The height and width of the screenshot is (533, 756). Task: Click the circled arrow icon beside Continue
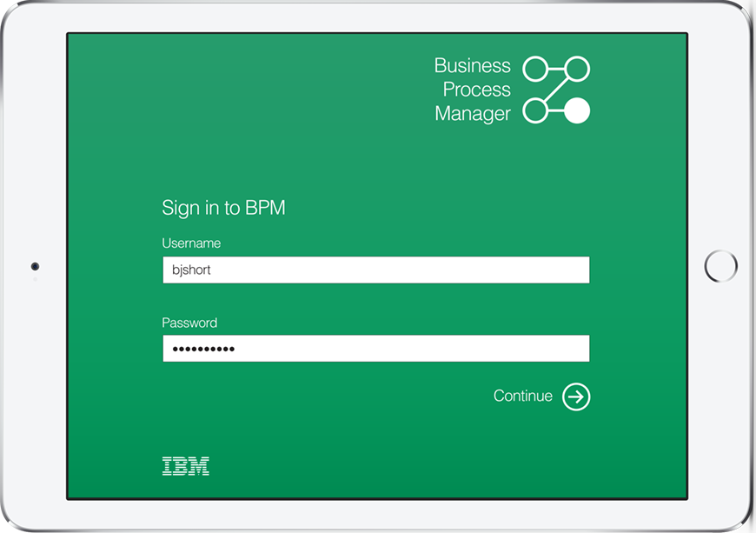[x=576, y=397]
